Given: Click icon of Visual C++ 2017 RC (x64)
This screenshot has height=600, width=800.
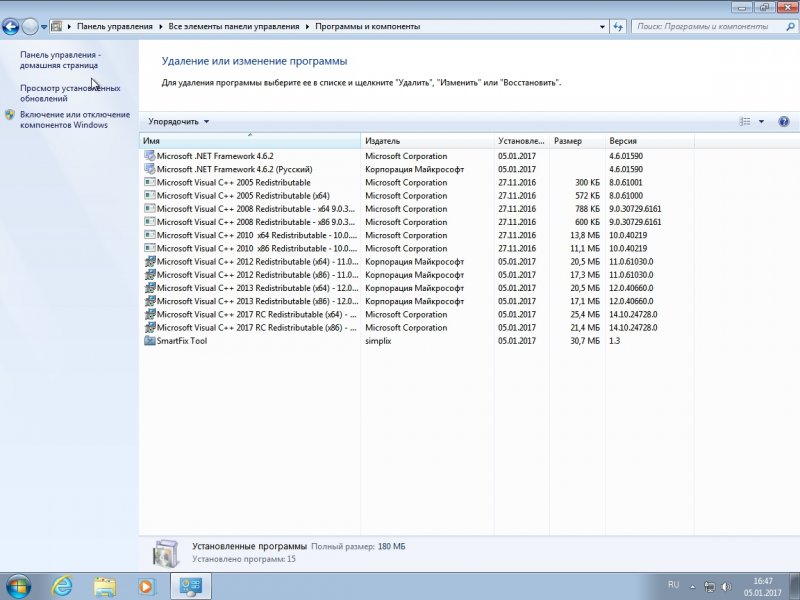Looking at the screenshot, I should pos(149,314).
